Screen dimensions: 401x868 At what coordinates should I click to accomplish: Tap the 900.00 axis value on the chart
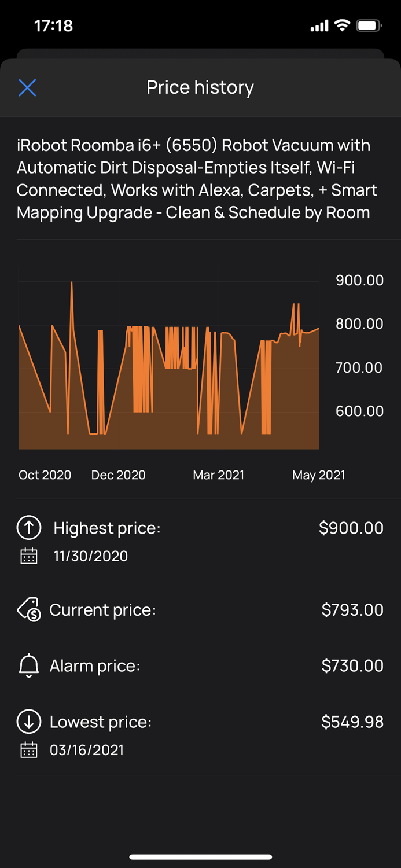tap(359, 280)
